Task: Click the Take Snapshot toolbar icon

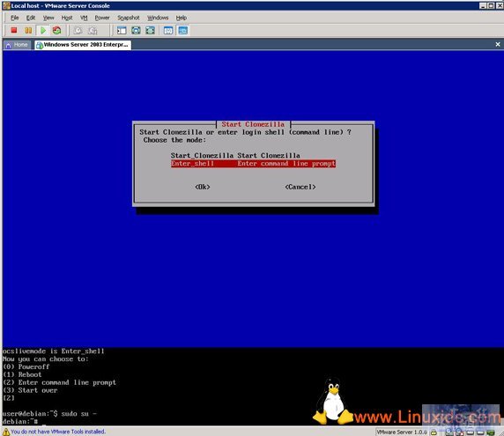Action: click(x=78, y=31)
